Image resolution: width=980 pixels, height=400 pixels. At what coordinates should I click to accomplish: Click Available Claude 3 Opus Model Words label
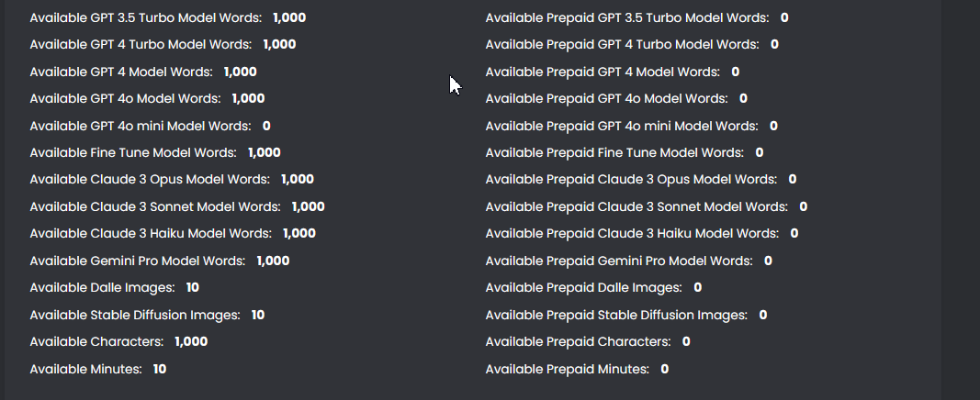[x=150, y=180]
